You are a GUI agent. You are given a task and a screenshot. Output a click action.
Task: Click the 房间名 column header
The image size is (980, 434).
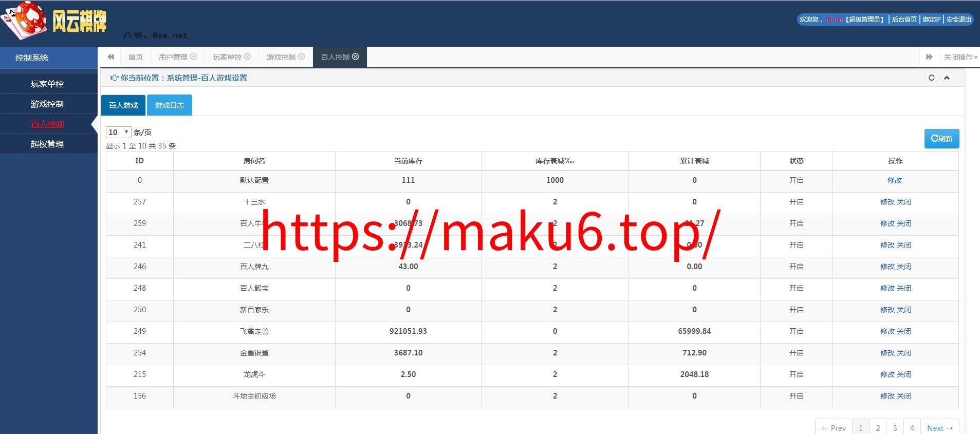pyautogui.click(x=254, y=161)
